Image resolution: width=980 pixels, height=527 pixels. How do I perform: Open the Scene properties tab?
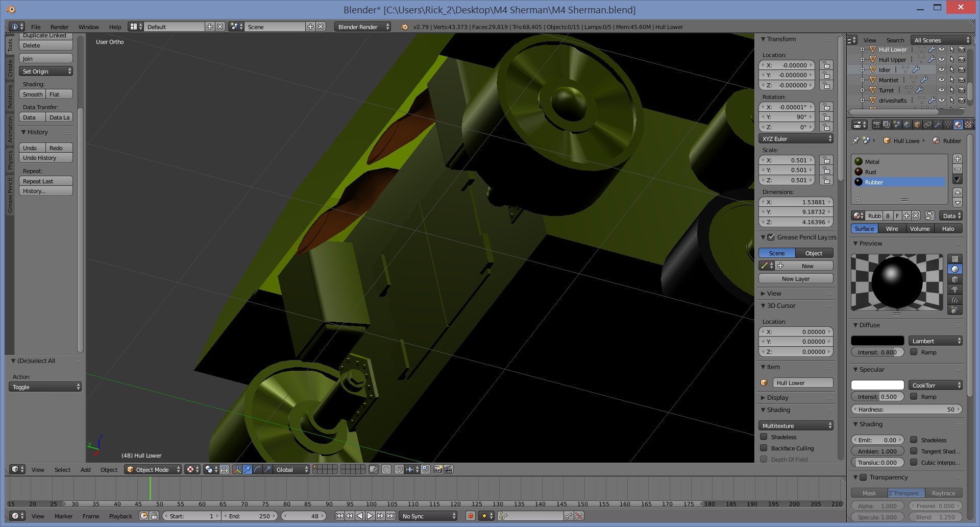coord(897,125)
